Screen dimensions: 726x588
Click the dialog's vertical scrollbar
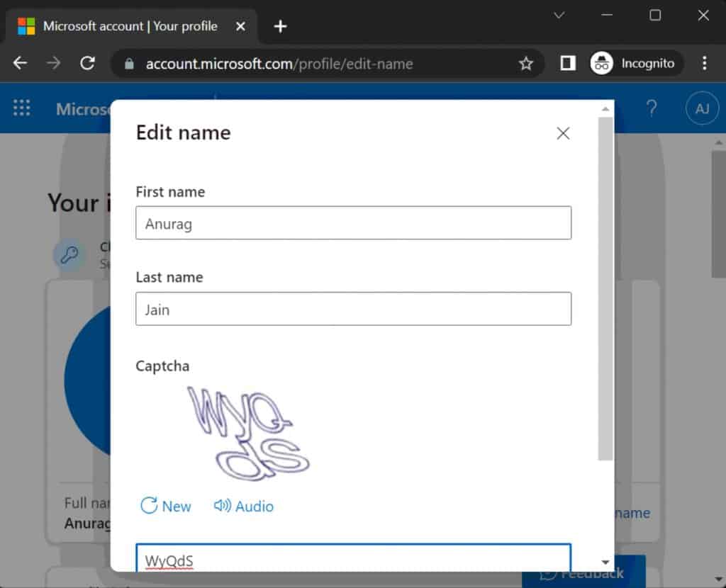coord(605,283)
